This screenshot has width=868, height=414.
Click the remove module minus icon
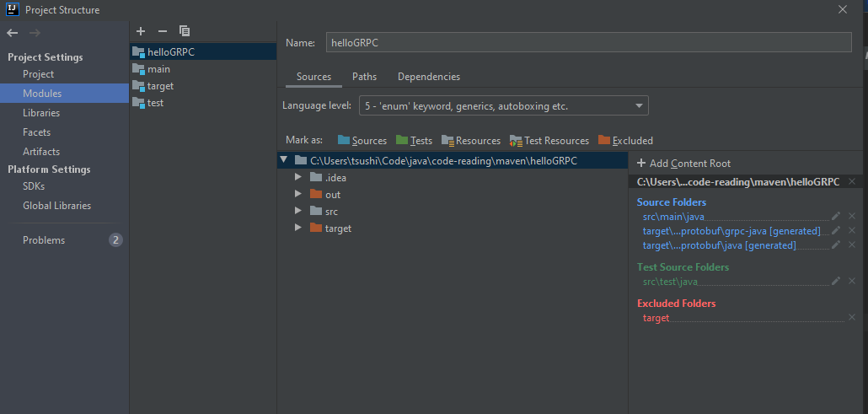tap(162, 31)
